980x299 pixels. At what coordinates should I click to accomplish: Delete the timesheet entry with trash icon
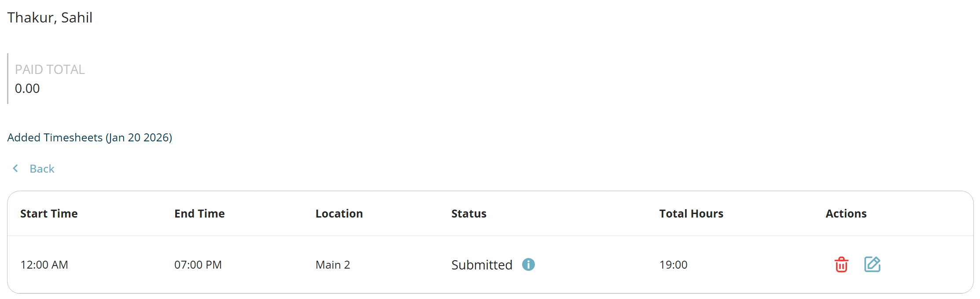(841, 265)
